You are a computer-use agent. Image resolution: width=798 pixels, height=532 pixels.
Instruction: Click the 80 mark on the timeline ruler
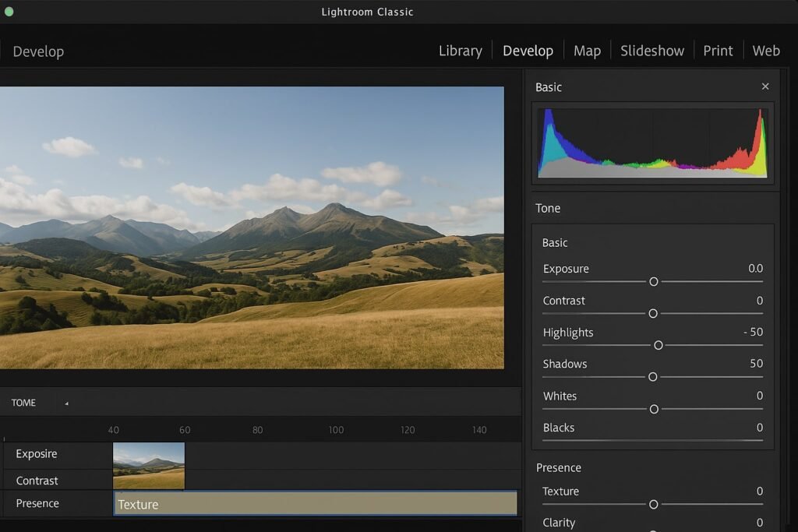(x=257, y=430)
